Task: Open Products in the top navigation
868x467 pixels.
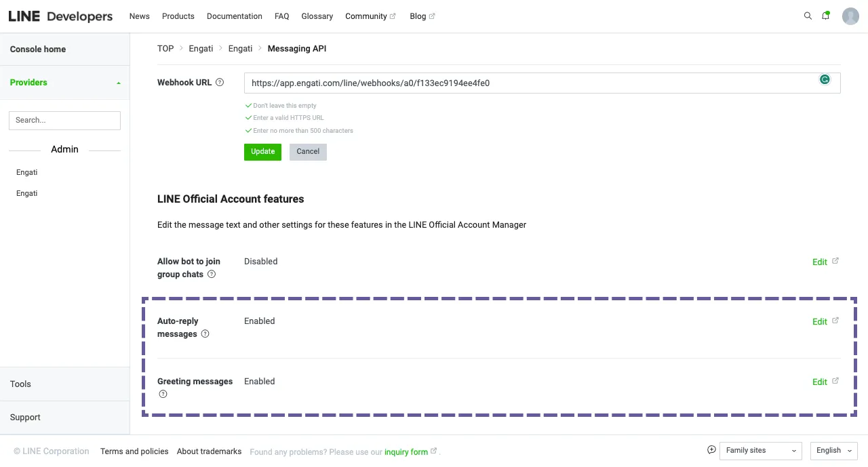Action: tap(178, 16)
